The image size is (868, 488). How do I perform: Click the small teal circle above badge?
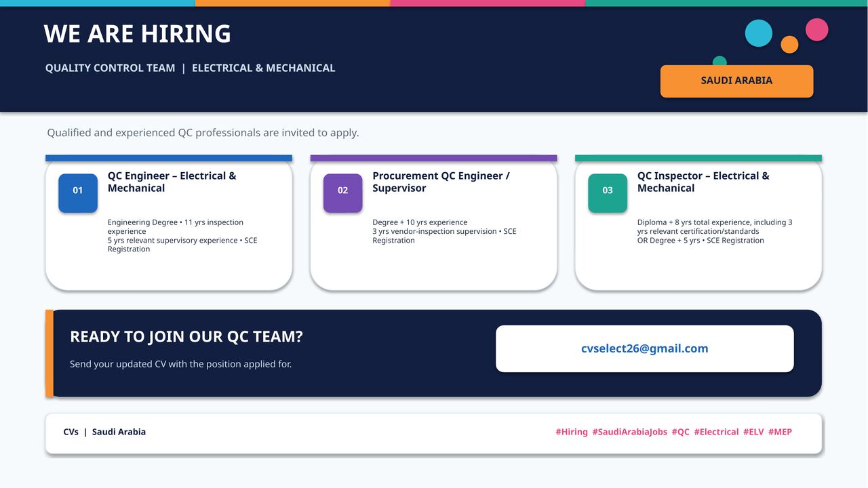pyautogui.click(x=719, y=61)
